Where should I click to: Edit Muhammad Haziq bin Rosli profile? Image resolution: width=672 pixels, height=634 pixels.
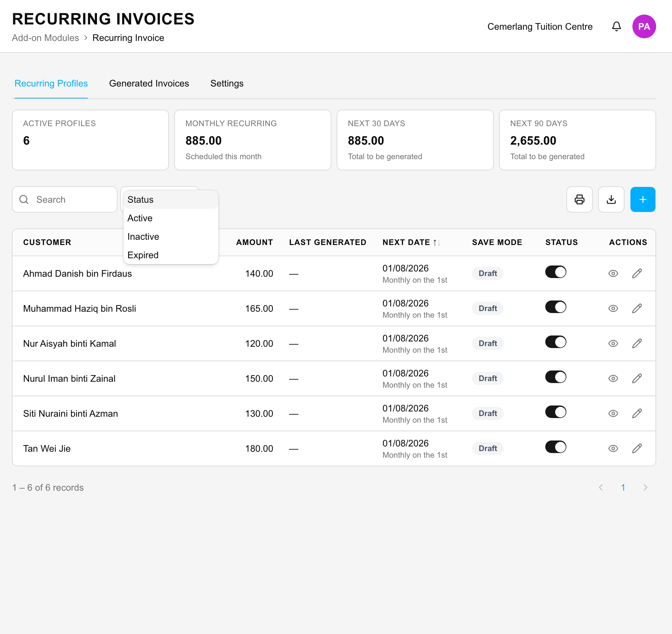click(x=637, y=308)
